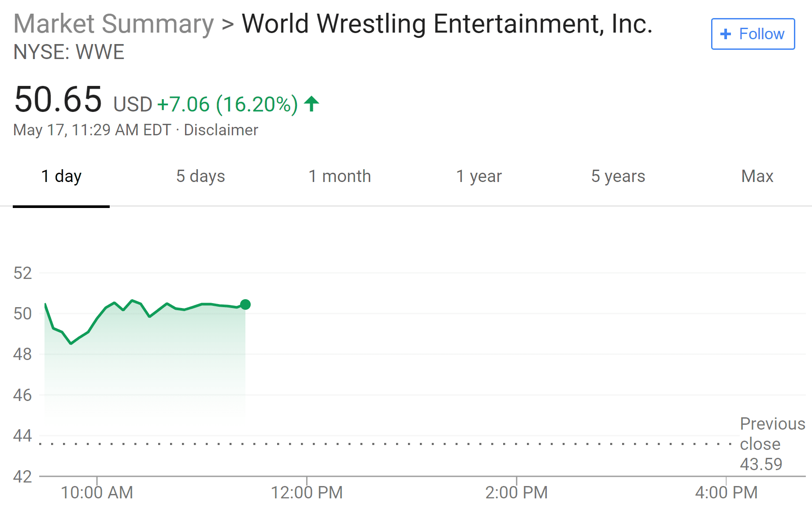
Task: Click the World Wrestling Entertainment, Inc. title
Action: (x=447, y=24)
